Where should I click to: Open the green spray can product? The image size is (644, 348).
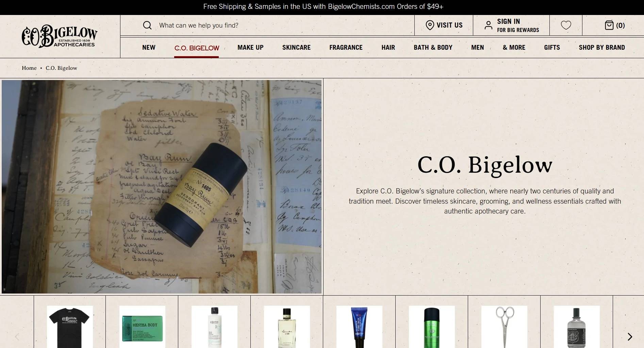coord(432,327)
